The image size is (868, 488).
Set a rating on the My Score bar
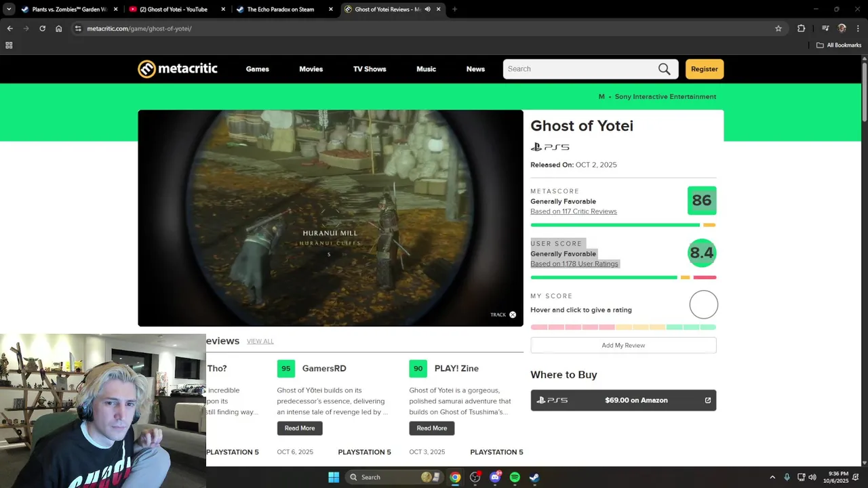coord(623,327)
